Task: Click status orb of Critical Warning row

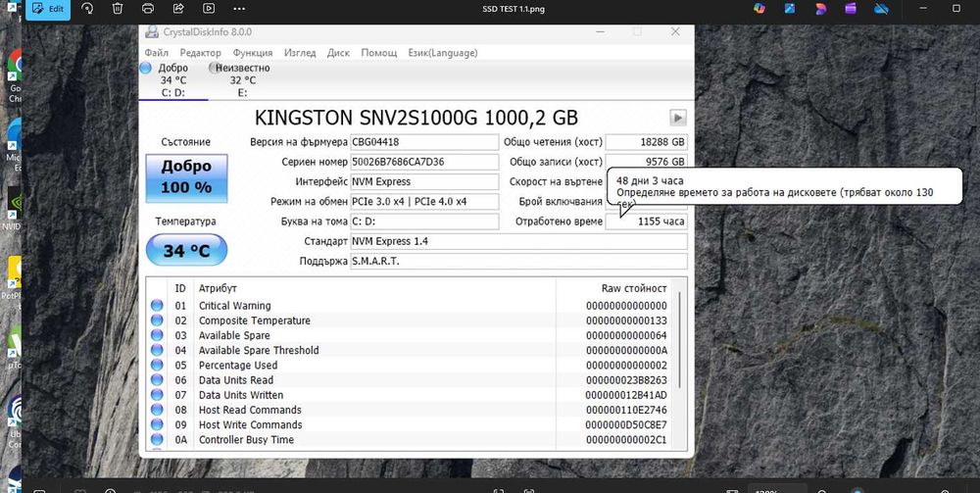Action: point(157,306)
